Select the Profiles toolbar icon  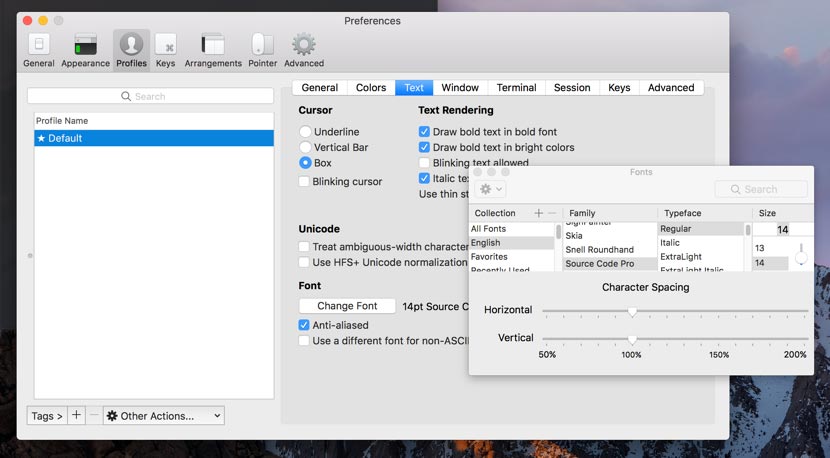pyautogui.click(x=131, y=50)
